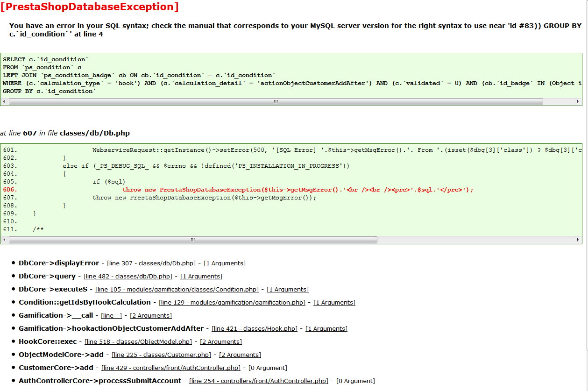
Task: Click code line 607 throw statement
Action: [205, 198]
